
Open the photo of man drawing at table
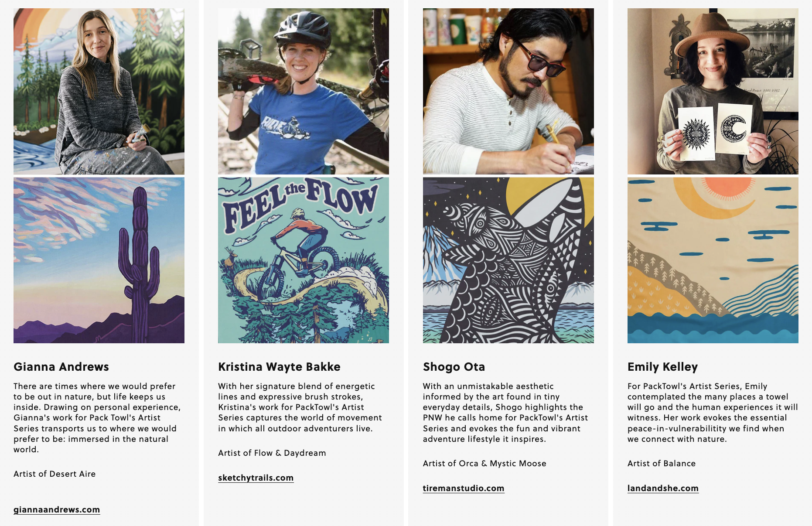(x=508, y=92)
